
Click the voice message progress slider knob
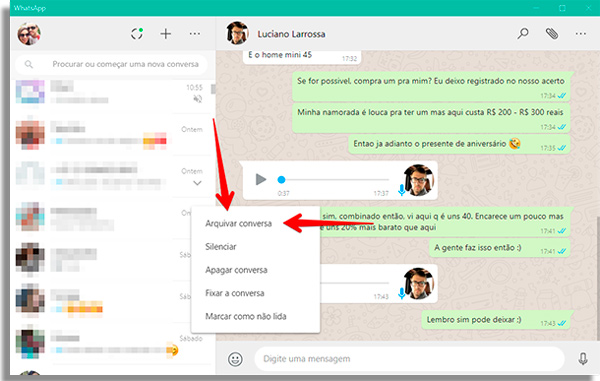(x=281, y=179)
